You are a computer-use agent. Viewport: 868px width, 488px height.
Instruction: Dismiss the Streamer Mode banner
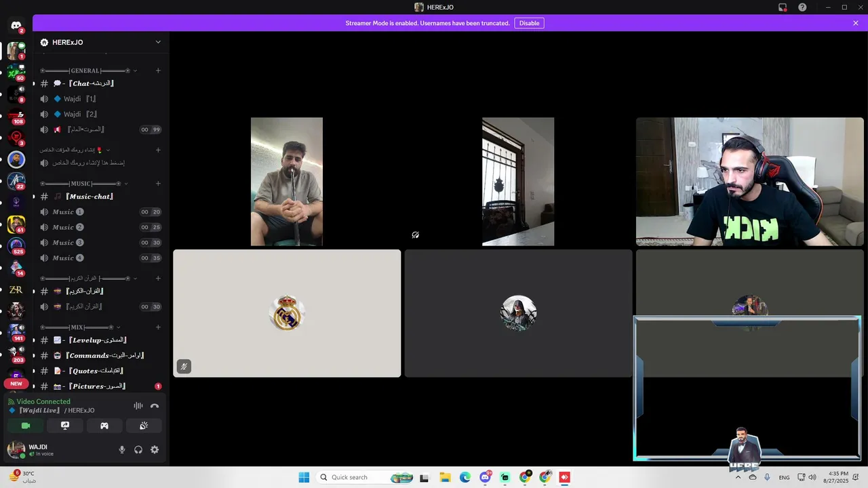point(856,23)
